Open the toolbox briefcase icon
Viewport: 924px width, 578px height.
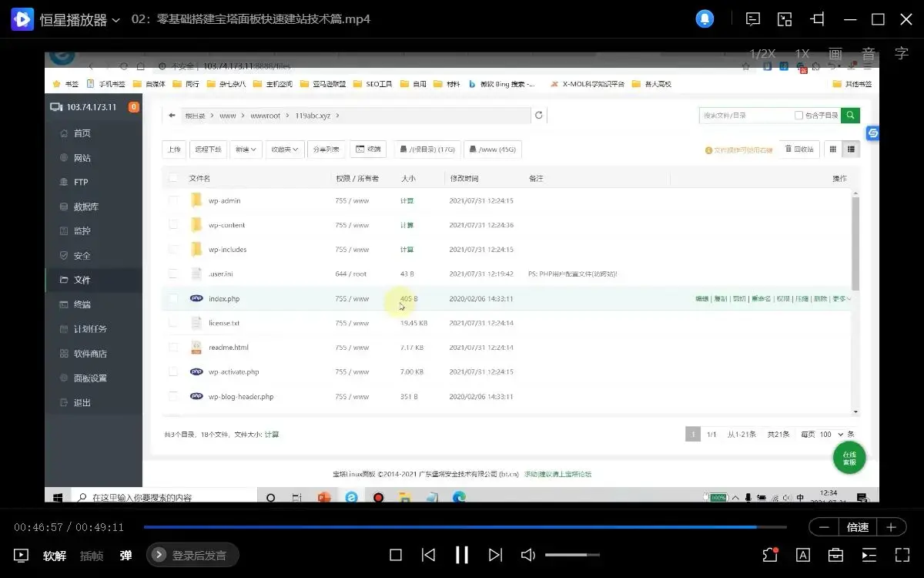click(835, 555)
